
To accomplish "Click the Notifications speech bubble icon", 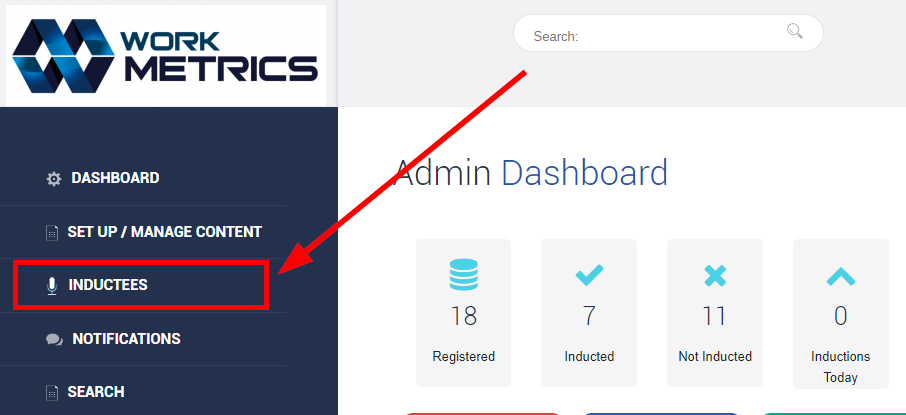I will click(x=54, y=339).
